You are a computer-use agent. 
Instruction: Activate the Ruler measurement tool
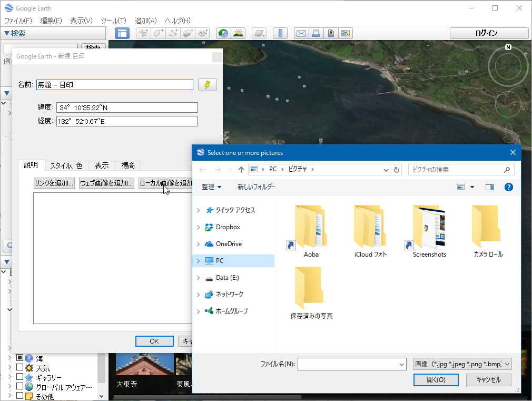click(280, 33)
